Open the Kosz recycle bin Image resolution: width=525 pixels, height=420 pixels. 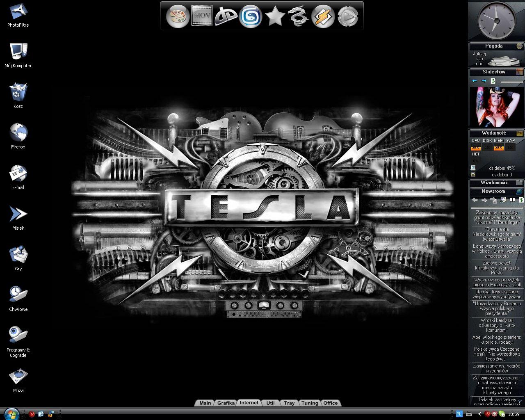pyautogui.click(x=18, y=96)
